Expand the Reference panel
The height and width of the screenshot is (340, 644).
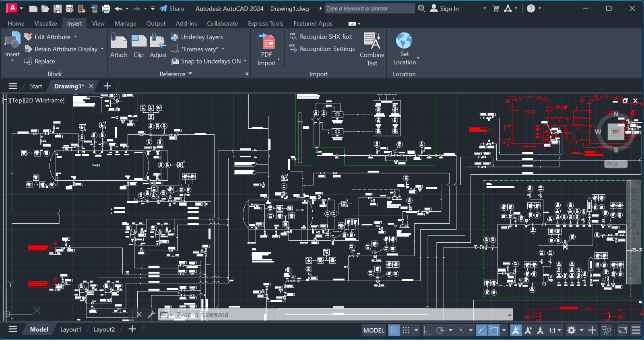click(x=176, y=74)
